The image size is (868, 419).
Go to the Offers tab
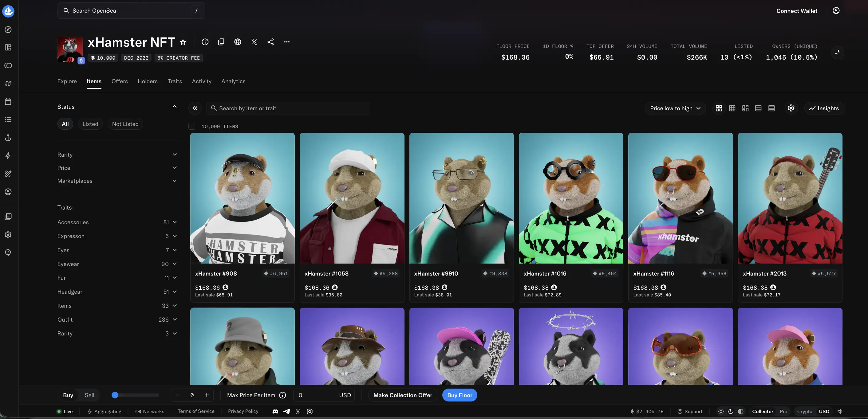(x=120, y=81)
